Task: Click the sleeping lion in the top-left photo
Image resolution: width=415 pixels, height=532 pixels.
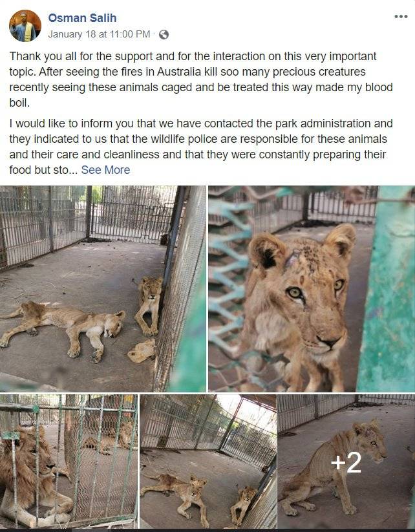Action: [x=63, y=328]
